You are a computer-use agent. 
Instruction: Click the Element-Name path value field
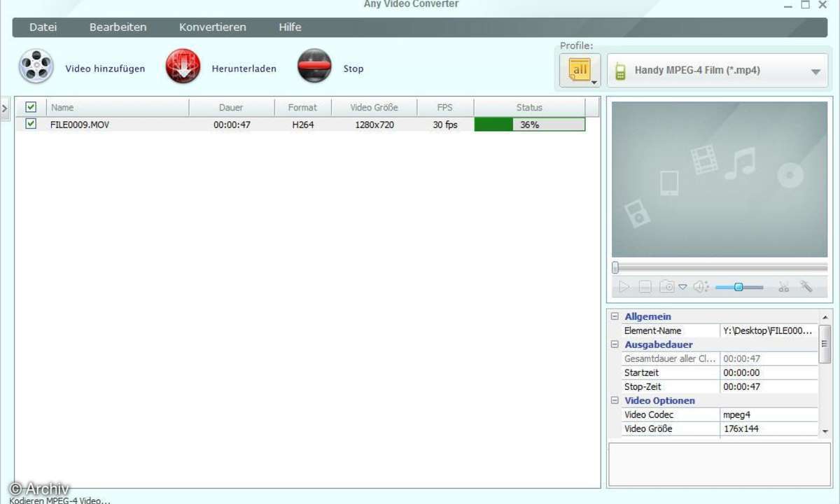click(769, 330)
